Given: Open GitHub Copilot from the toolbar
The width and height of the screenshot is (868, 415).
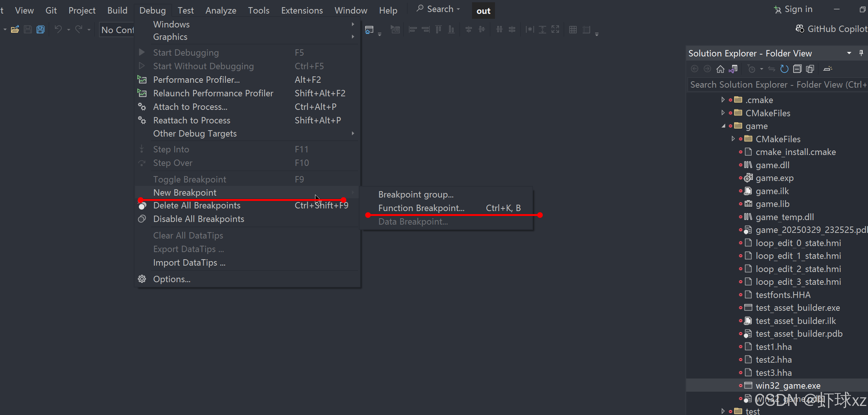Looking at the screenshot, I should tap(832, 29).
